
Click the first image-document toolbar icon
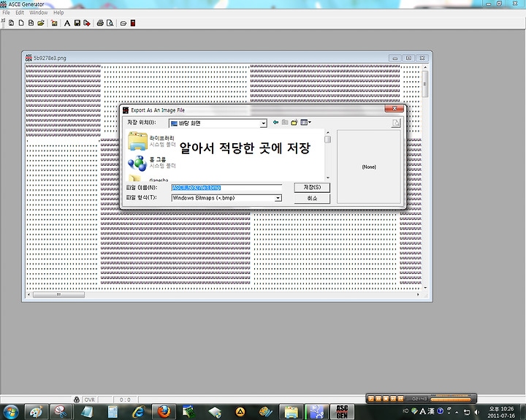coord(12,23)
